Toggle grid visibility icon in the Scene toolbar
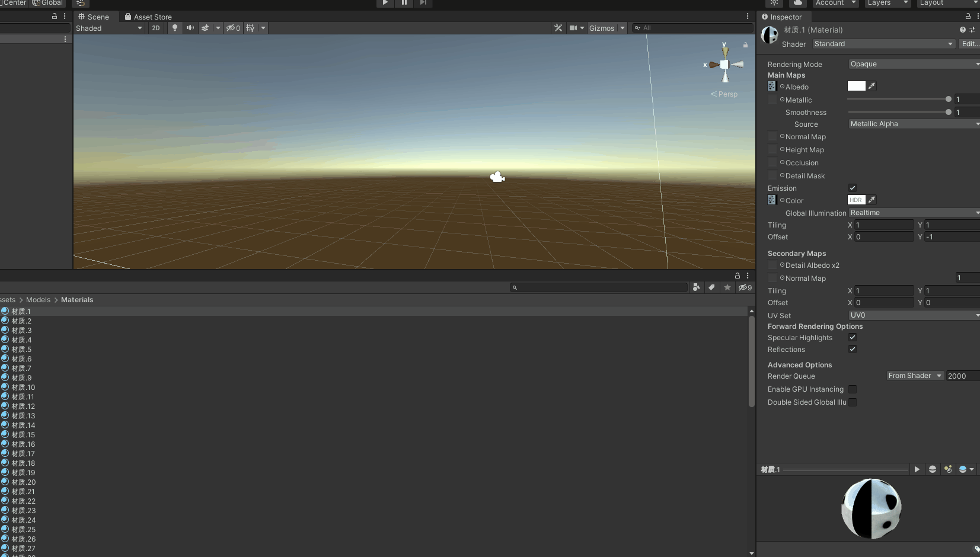Screen dimensions: 980x557 click(250, 28)
